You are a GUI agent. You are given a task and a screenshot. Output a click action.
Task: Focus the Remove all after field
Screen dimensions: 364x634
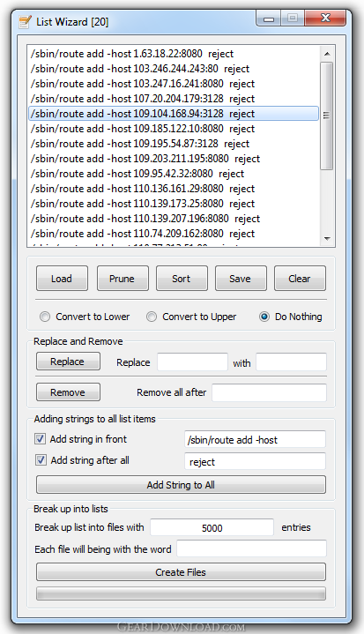pos(269,392)
